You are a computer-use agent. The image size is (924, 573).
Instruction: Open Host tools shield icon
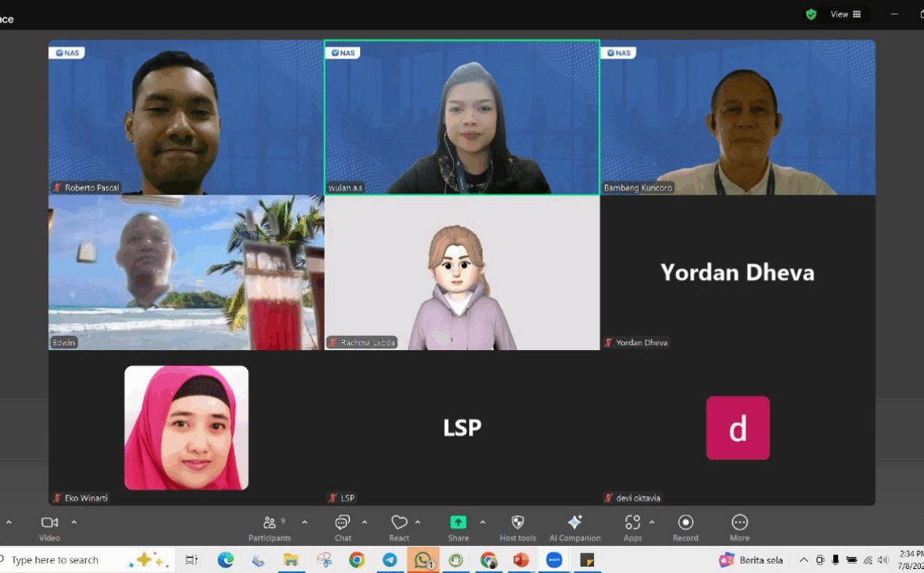[517, 527]
